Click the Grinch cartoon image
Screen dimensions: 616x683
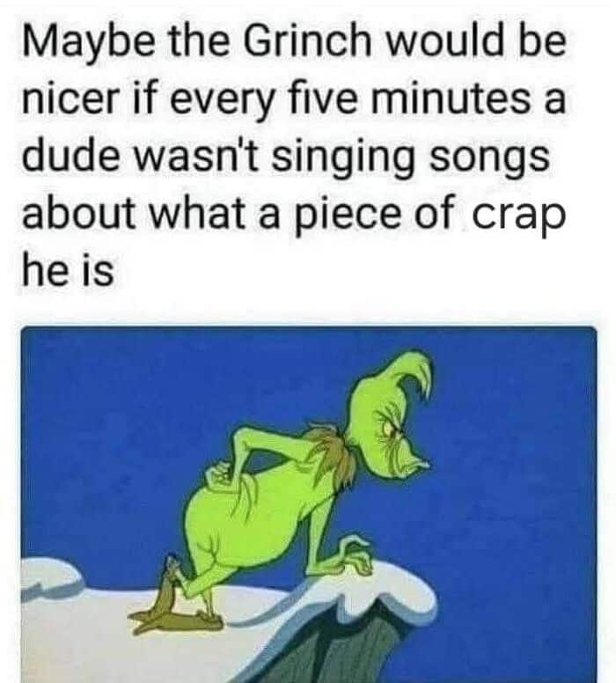pos(308,504)
